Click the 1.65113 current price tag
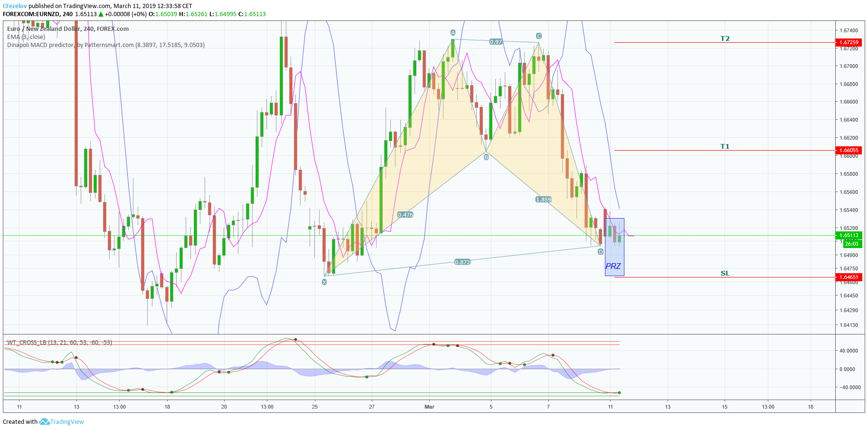The width and height of the screenshot is (868, 430). coord(849,235)
